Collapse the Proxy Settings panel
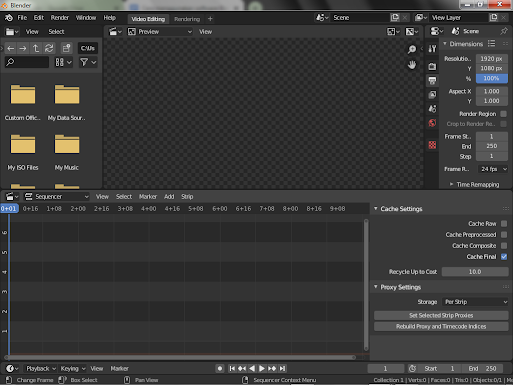This screenshot has height=385, width=513. click(376, 287)
